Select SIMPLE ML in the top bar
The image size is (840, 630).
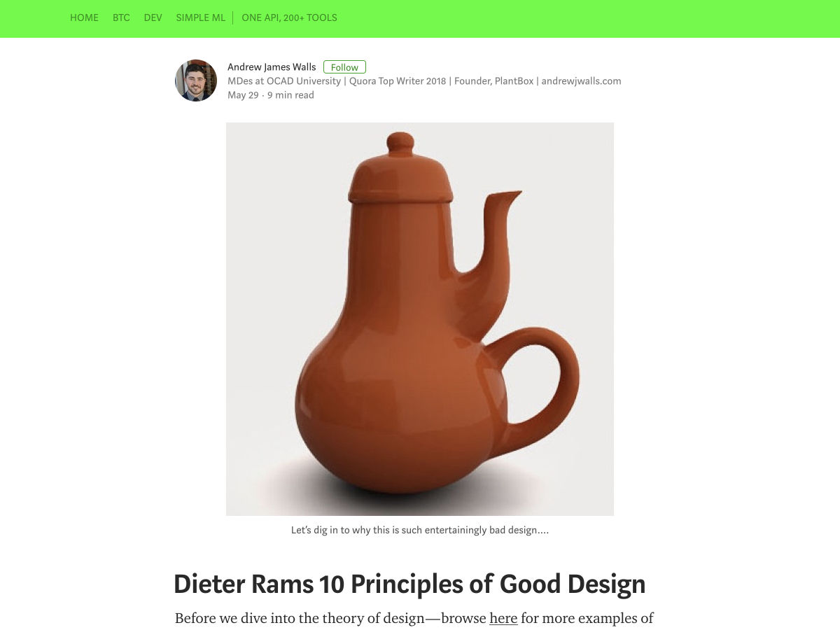coord(201,17)
